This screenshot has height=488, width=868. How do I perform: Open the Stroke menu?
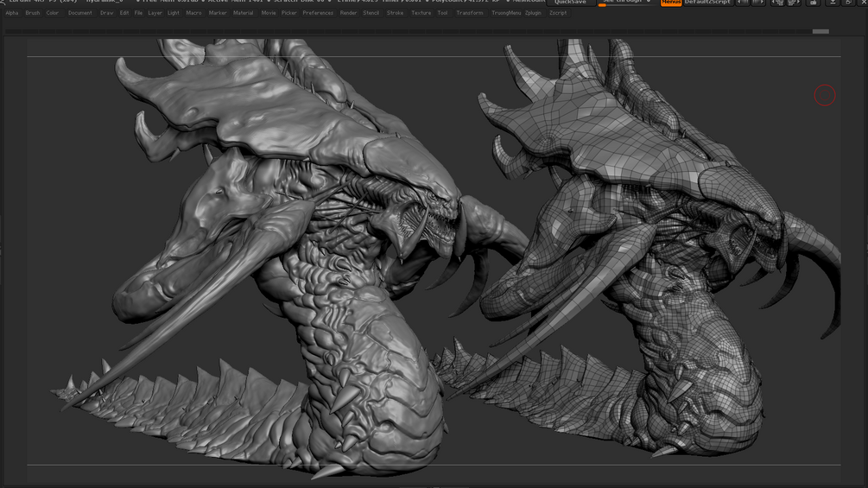pyautogui.click(x=395, y=13)
